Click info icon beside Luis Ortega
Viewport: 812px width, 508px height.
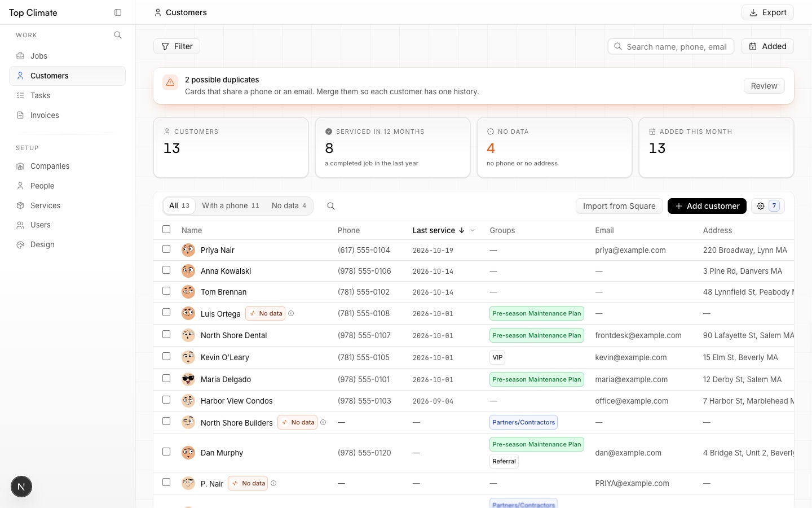point(291,313)
